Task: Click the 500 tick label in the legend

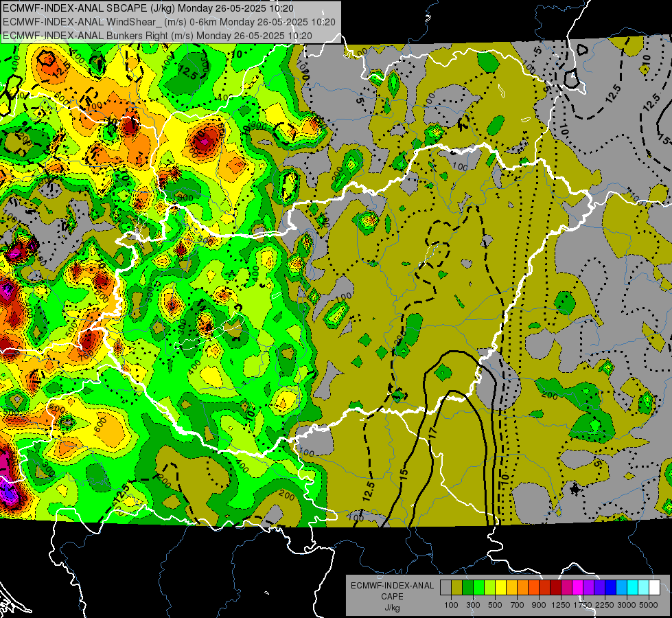Action: click(495, 605)
